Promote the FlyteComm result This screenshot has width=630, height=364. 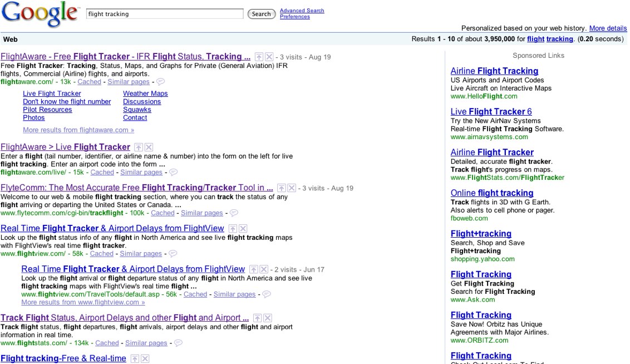[282, 188]
